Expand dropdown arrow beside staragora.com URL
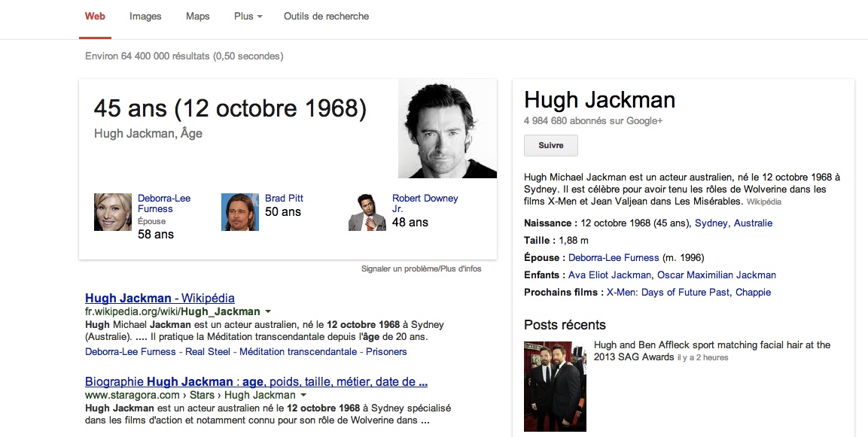The width and height of the screenshot is (868, 437). (303, 395)
